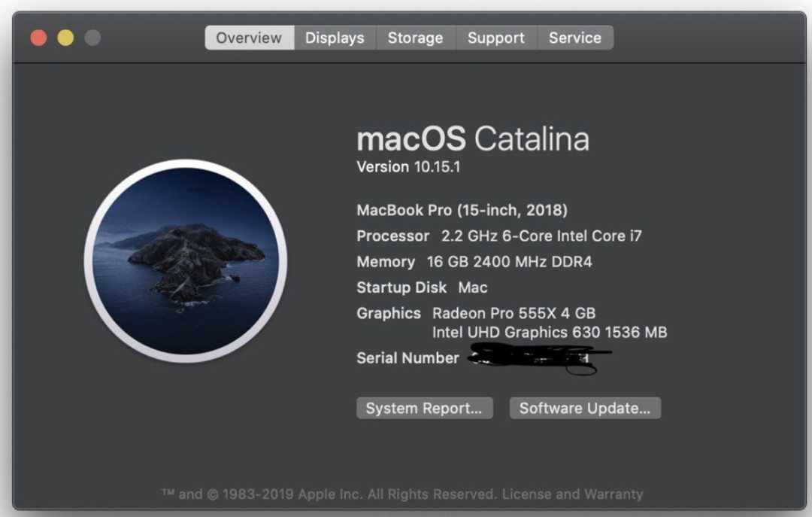Image resolution: width=812 pixels, height=517 pixels.
Task: Click the Startup Disk label
Action: pyautogui.click(x=401, y=287)
